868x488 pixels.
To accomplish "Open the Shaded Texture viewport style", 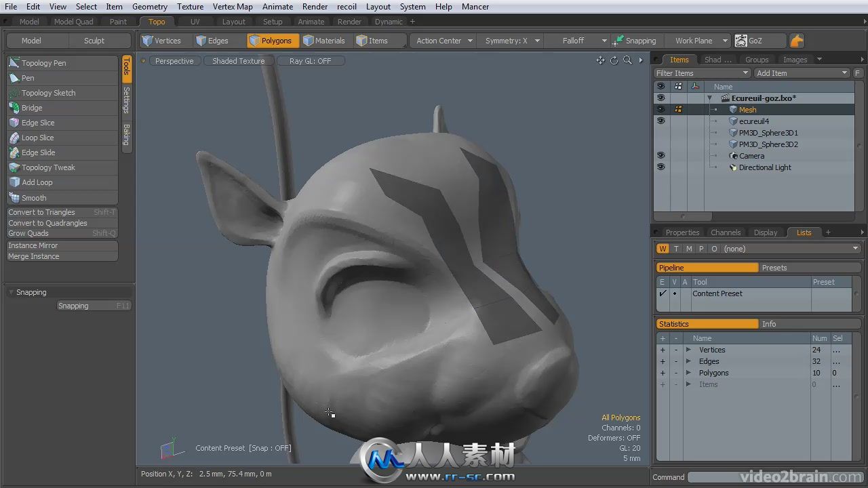I will (x=239, y=61).
